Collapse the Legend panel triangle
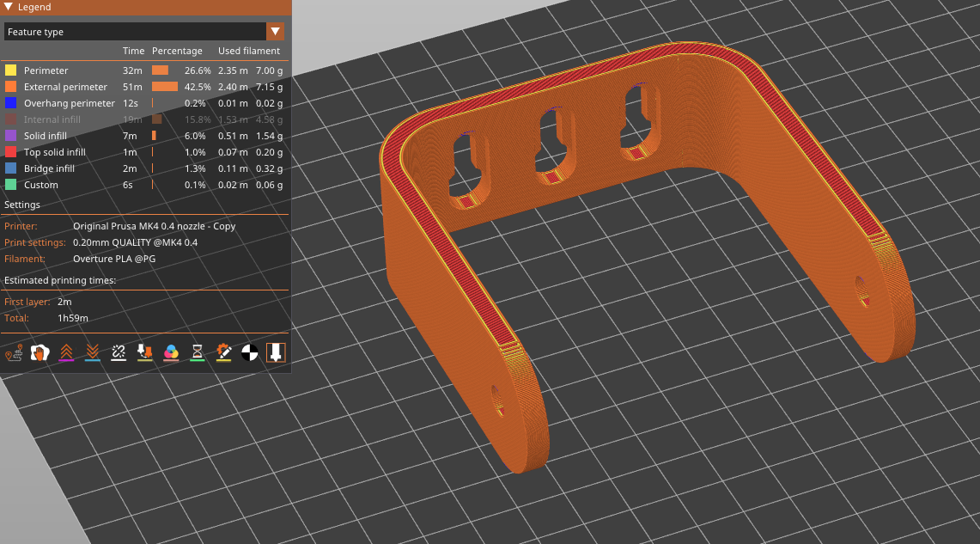The height and width of the screenshot is (544, 980). tap(9, 7)
